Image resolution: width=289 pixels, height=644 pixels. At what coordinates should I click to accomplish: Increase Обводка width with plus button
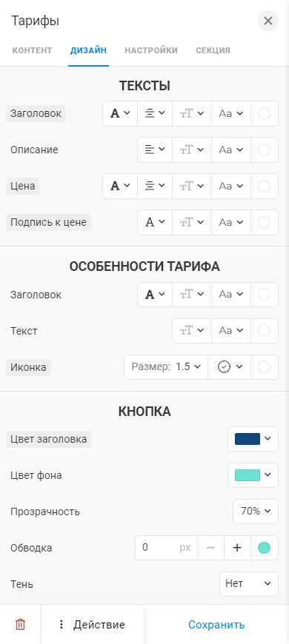tap(237, 548)
